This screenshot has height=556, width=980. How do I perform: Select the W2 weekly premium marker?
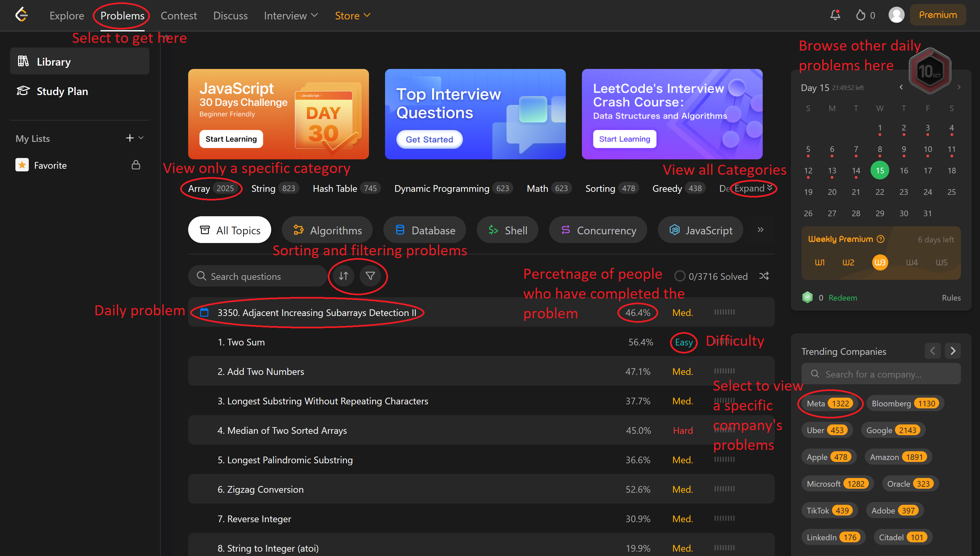tap(848, 262)
